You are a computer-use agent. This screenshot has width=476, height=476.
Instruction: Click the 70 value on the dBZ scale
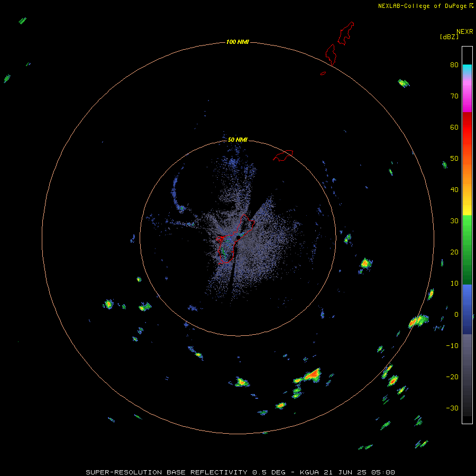click(x=454, y=96)
